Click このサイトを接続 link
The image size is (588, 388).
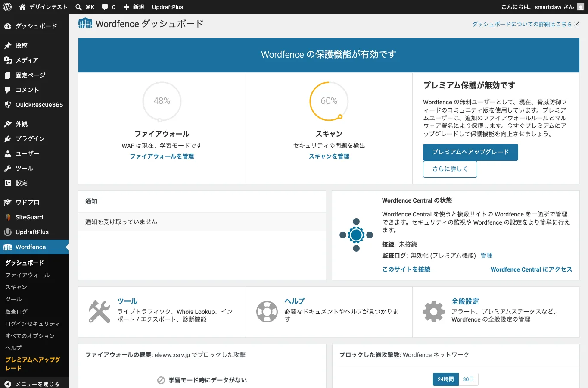[x=406, y=269]
